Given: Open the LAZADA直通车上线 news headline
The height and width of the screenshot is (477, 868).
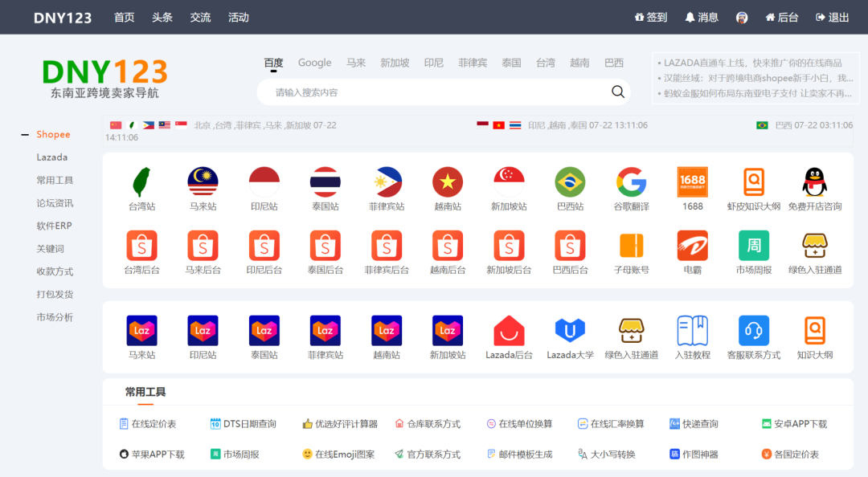Looking at the screenshot, I should pos(752,63).
